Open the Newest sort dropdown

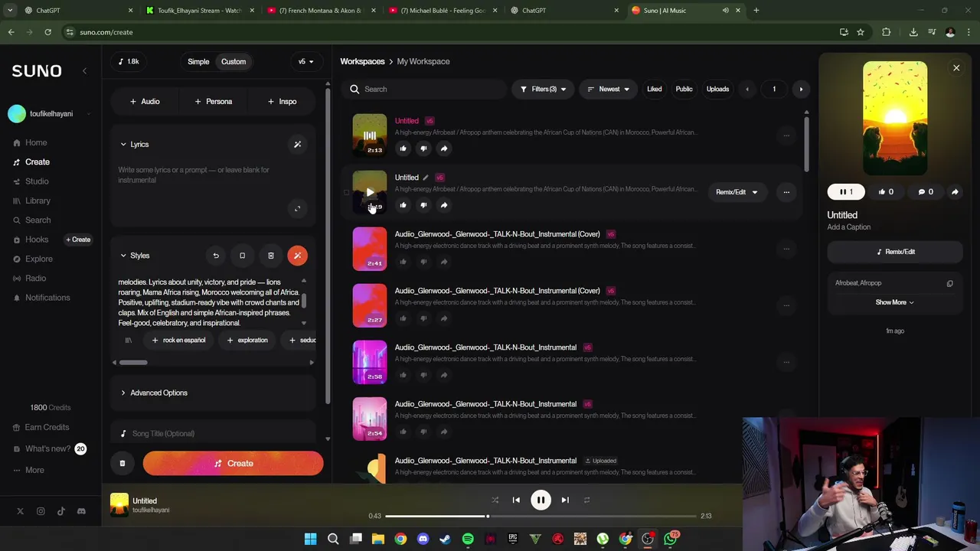point(608,89)
